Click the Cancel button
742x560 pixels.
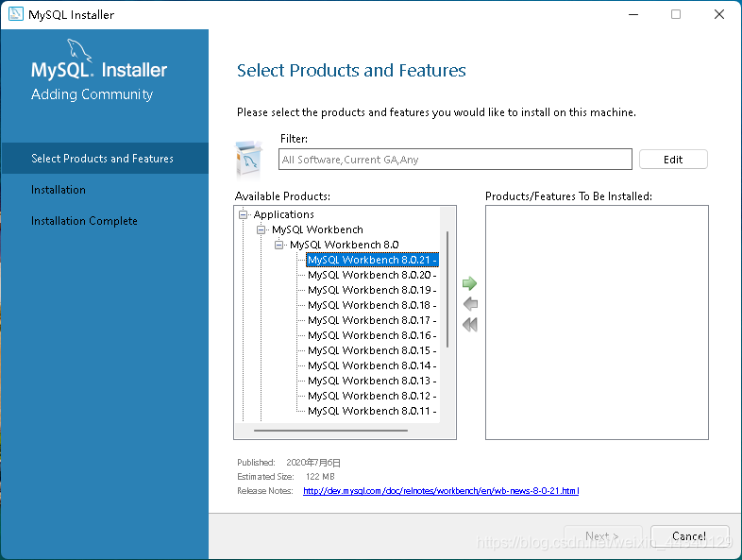(689, 536)
